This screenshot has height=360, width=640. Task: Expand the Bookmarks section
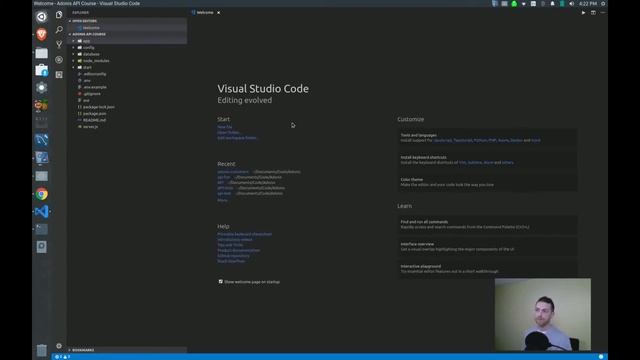pyautogui.click(x=128, y=350)
